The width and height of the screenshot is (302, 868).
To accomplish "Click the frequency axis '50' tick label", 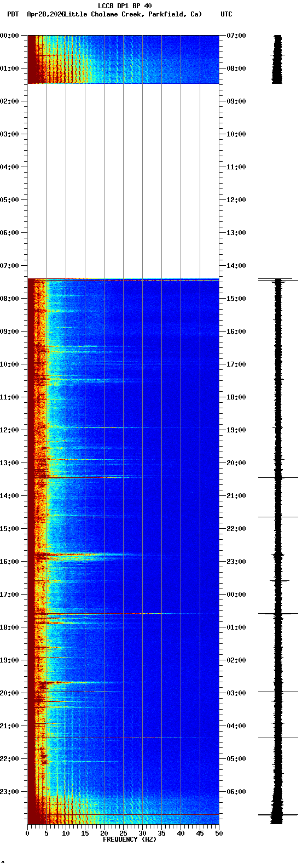I will tap(219, 833).
